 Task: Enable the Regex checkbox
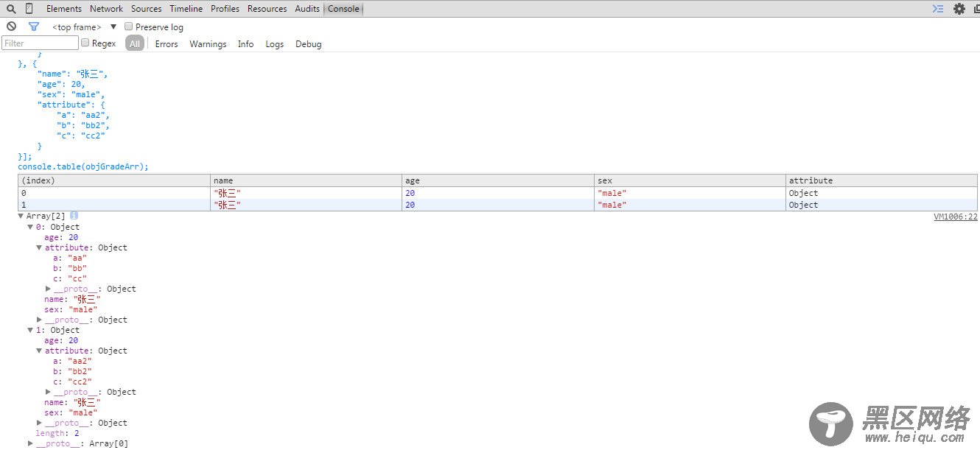click(85, 43)
